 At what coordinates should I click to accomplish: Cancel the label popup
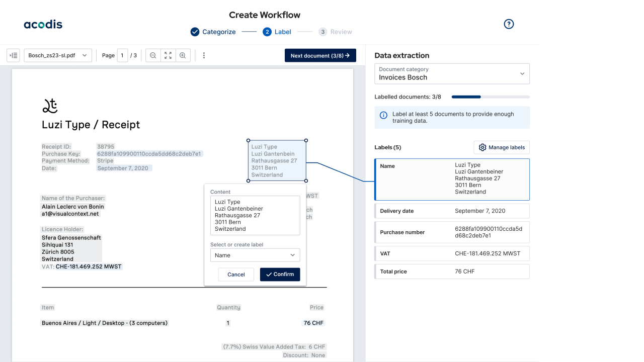click(236, 274)
